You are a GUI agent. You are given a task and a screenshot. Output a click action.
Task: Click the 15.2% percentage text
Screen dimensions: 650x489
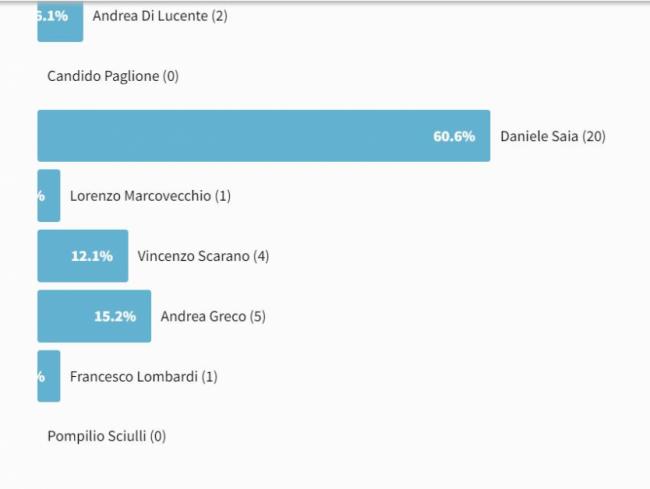click(x=115, y=317)
